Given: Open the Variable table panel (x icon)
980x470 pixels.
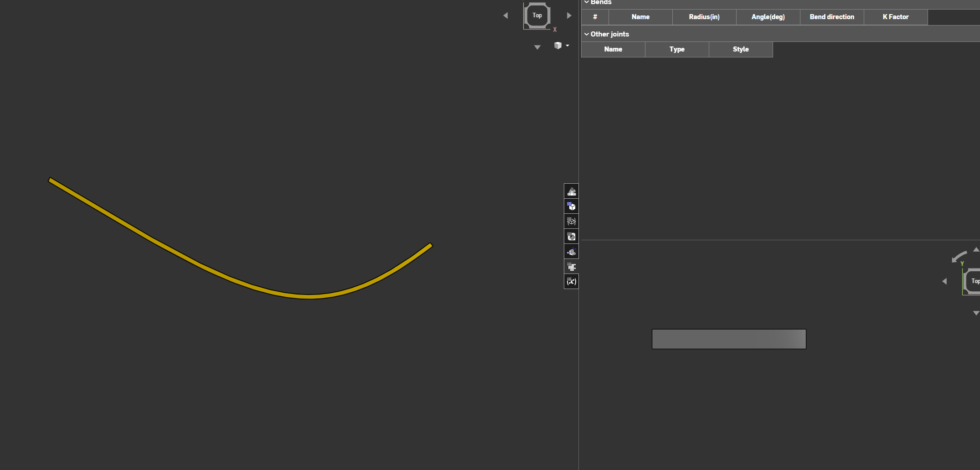Looking at the screenshot, I should coord(571,282).
